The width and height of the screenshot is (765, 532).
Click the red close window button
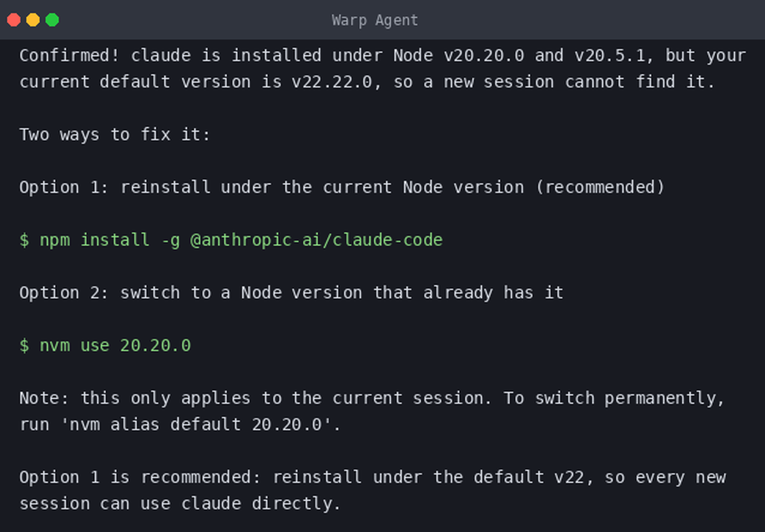tap(14, 20)
